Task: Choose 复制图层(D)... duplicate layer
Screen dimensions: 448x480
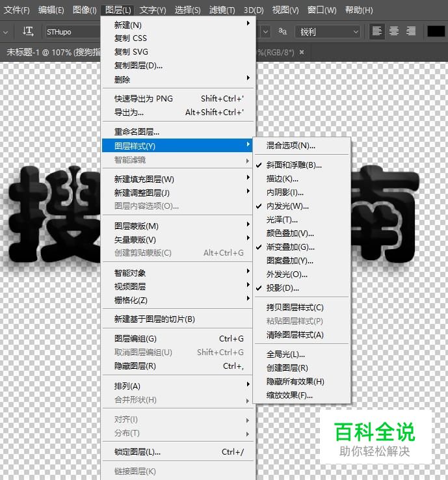Action: [178, 66]
